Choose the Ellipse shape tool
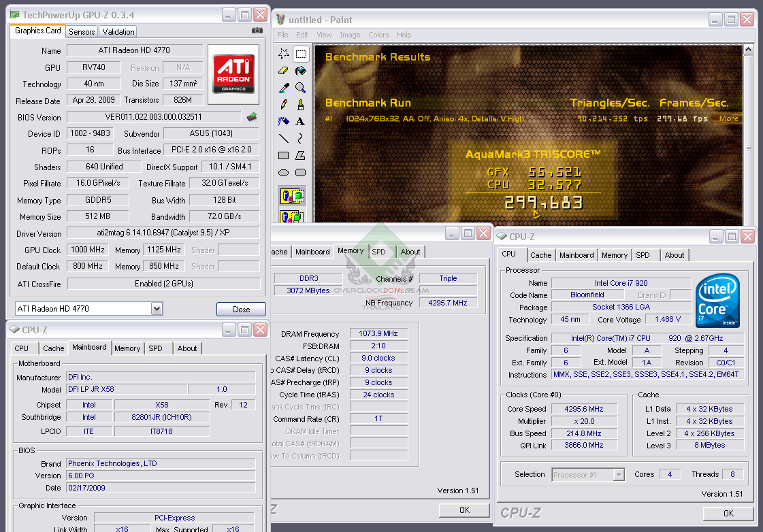The height and width of the screenshot is (532, 763). point(284,173)
